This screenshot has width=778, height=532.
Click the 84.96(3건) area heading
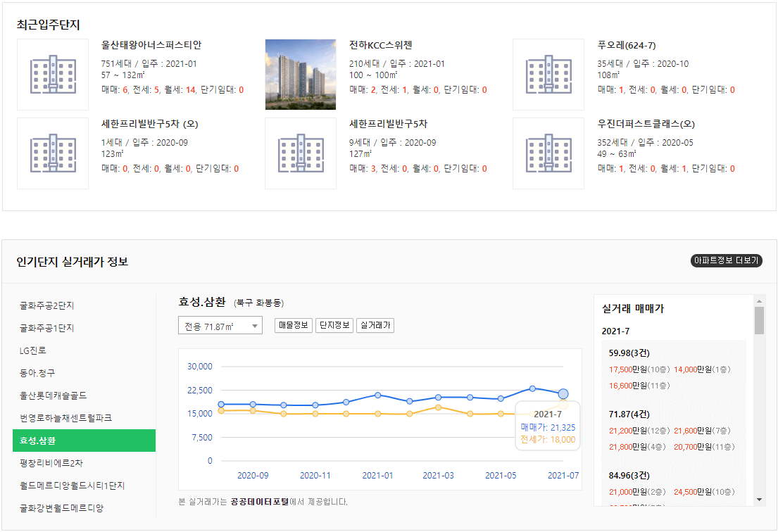click(629, 476)
